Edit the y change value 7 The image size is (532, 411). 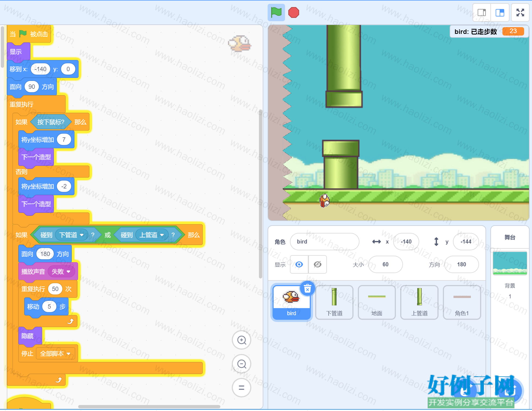[64, 140]
